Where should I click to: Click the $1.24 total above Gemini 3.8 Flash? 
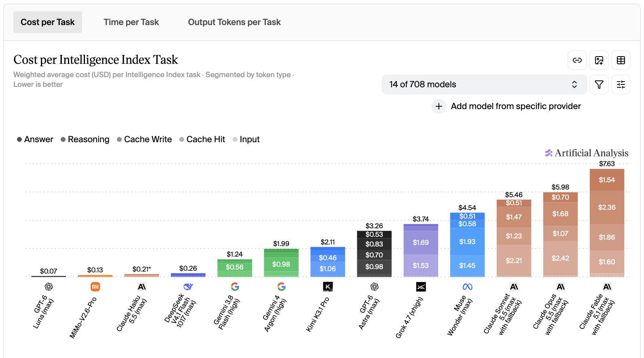click(235, 254)
